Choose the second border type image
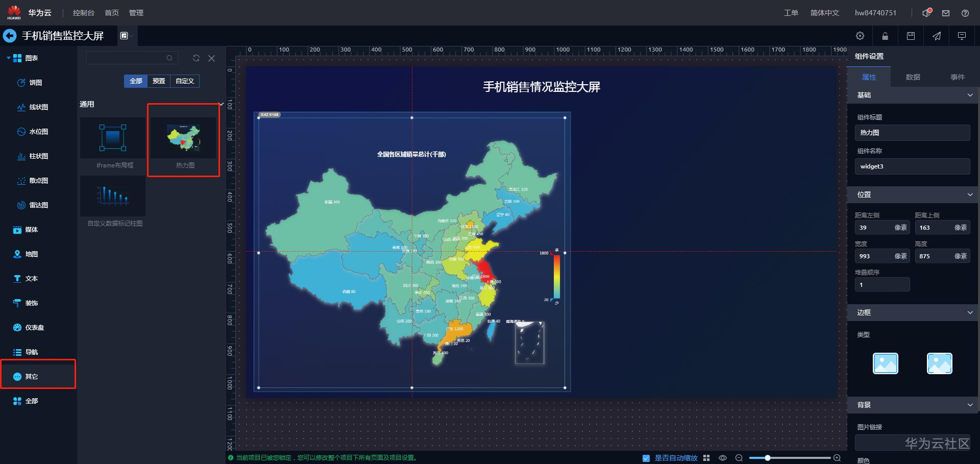The height and width of the screenshot is (464, 980). [x=940, y=363]
